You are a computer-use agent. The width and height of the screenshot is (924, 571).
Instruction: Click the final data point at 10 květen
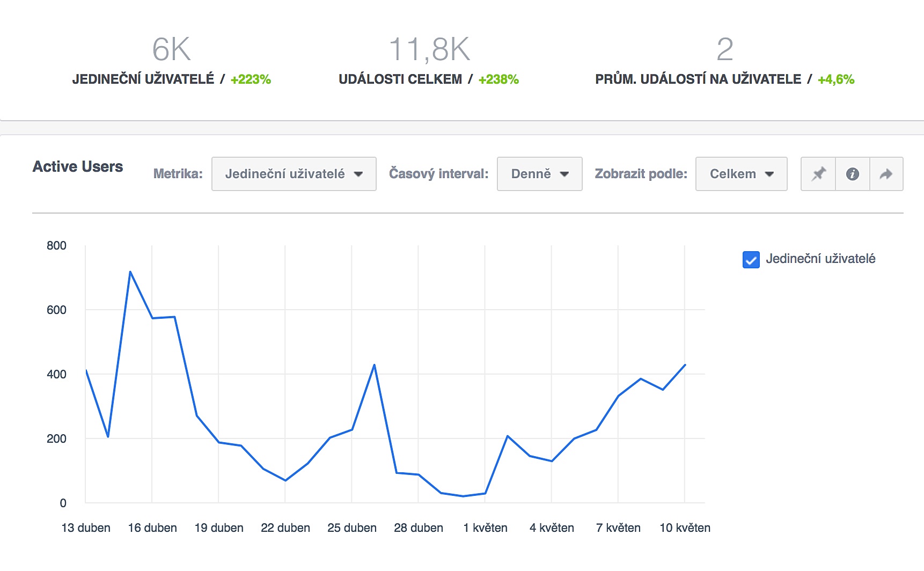tap(685, 365)
